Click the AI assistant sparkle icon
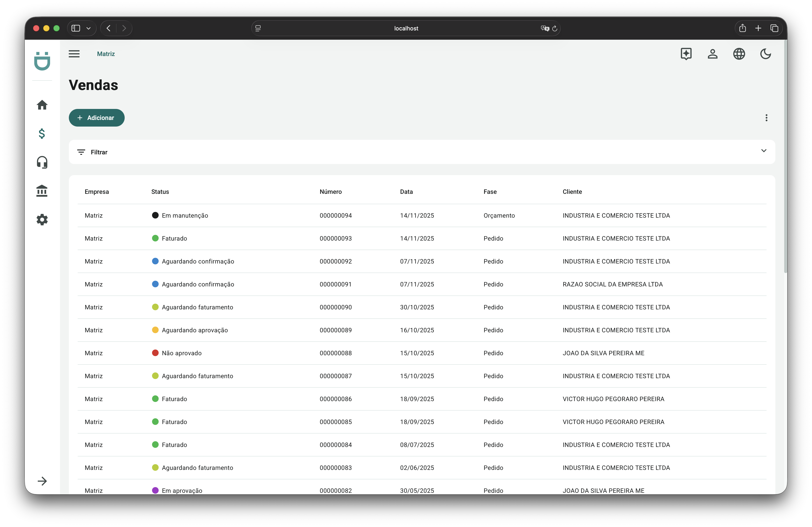 tap(686, 54)
